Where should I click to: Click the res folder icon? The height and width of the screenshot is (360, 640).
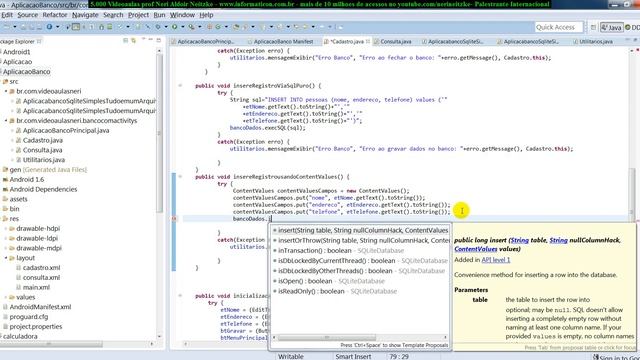[x=5, y=219]
